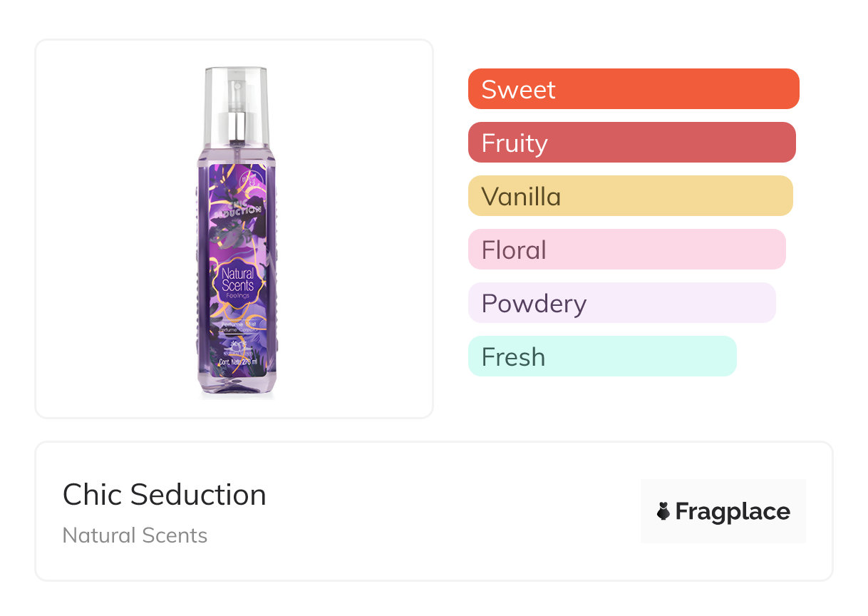
Task: Choose the Floral accord bar
Action: coord(626,250)
